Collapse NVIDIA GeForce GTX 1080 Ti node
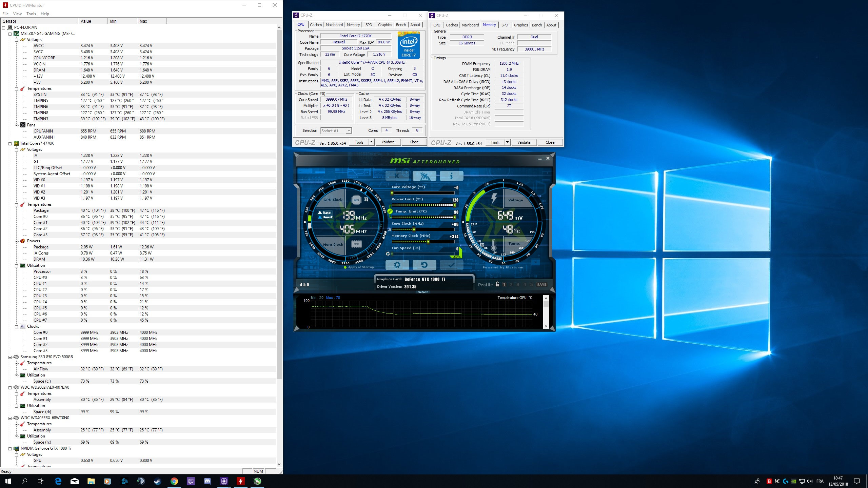Screen dimensions: 868x488 tap(10, 448)
